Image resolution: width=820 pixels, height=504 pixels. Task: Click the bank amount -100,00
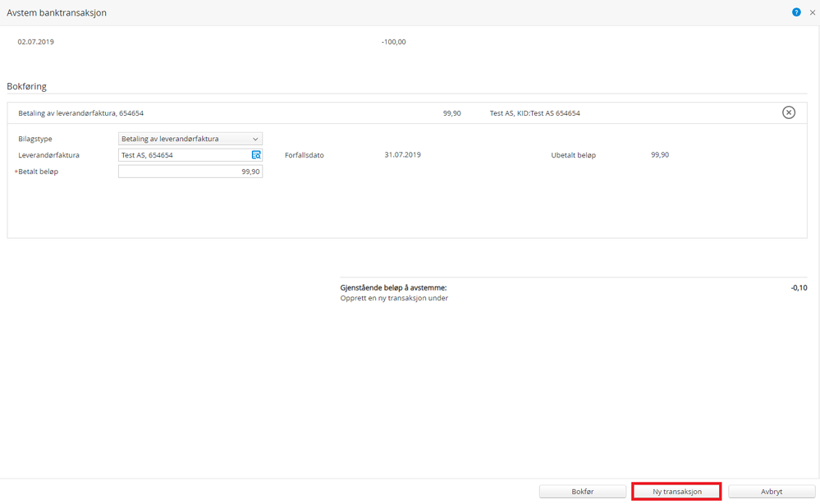393,42
